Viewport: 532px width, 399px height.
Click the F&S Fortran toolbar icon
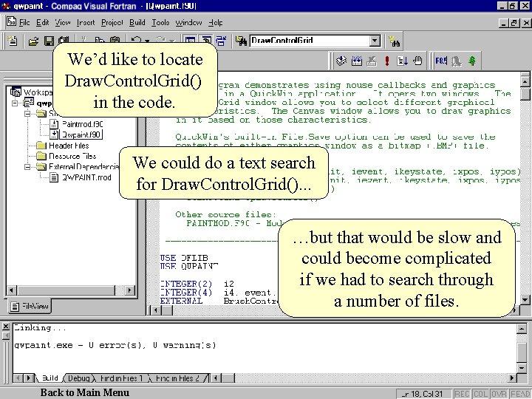(x=441, y=61)
